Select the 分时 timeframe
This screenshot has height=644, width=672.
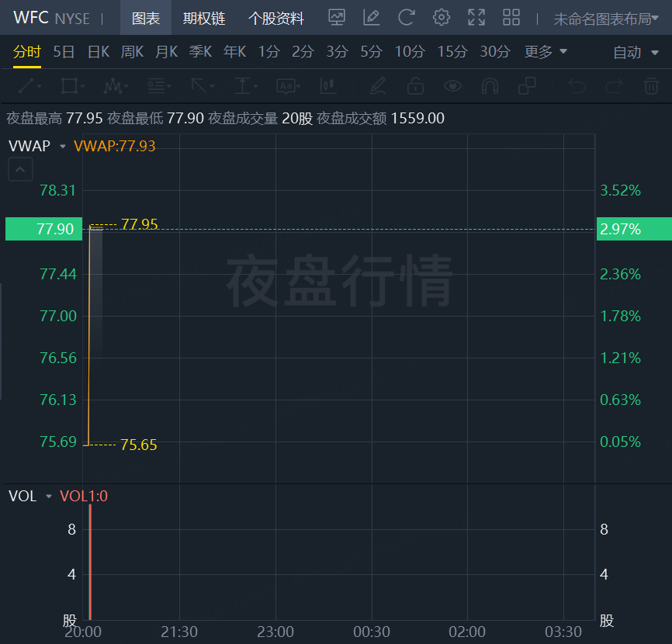point(27,52)
